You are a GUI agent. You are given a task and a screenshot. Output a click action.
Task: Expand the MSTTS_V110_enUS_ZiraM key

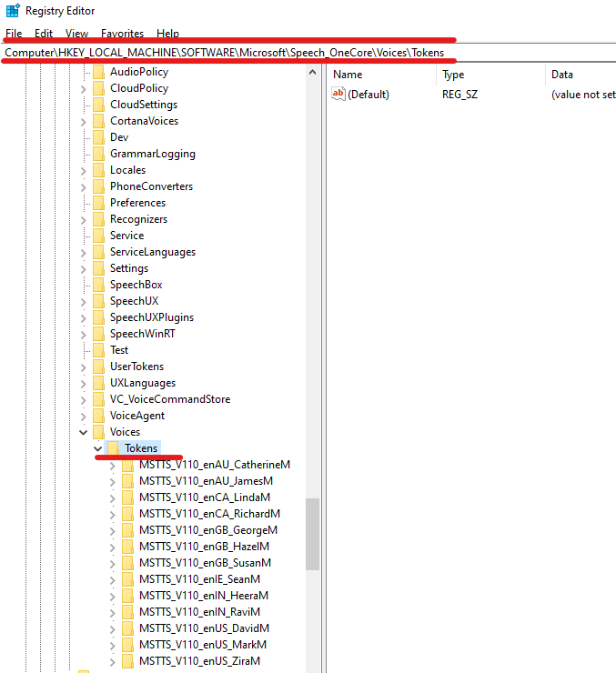[113, 662]
